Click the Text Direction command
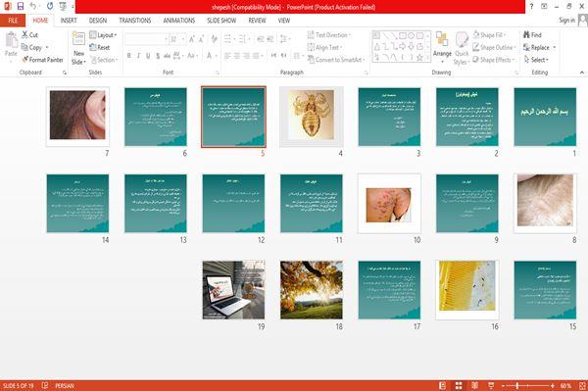Image resolution: width=588 pixels, height=391 pixels. [329, 35]
